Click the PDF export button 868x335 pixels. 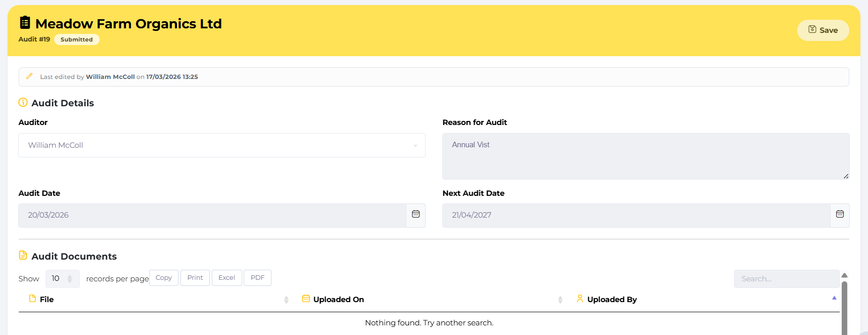pyautogui.click(x=257, y=278)
